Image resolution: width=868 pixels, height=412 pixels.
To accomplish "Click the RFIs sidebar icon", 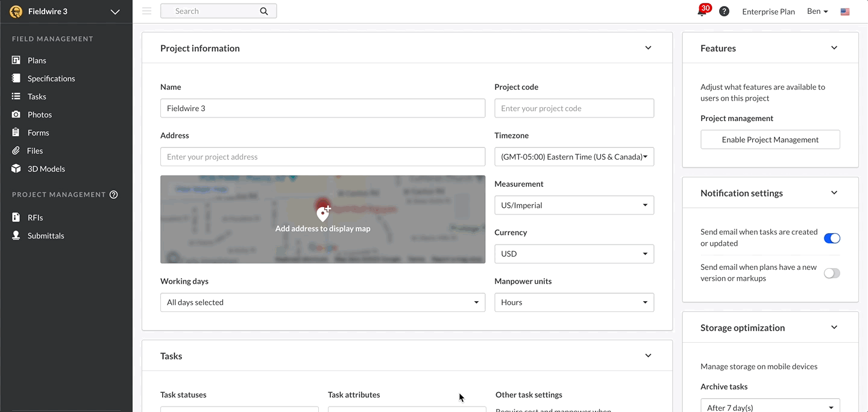I will pos(17,217).
